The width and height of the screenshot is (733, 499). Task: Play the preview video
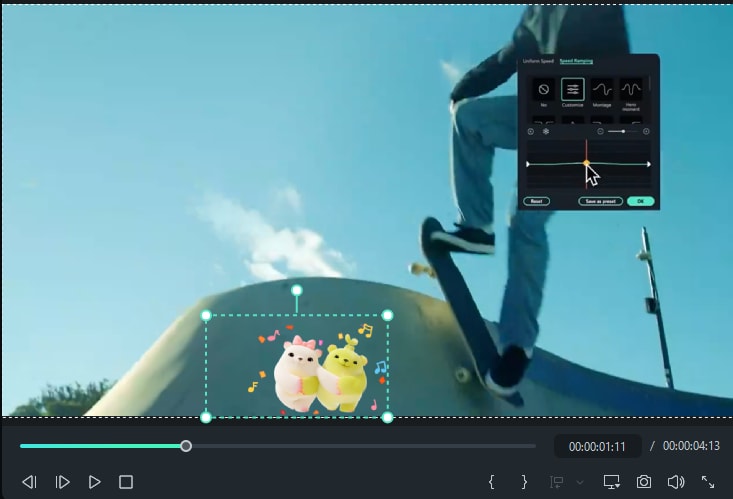coord(94,482)
